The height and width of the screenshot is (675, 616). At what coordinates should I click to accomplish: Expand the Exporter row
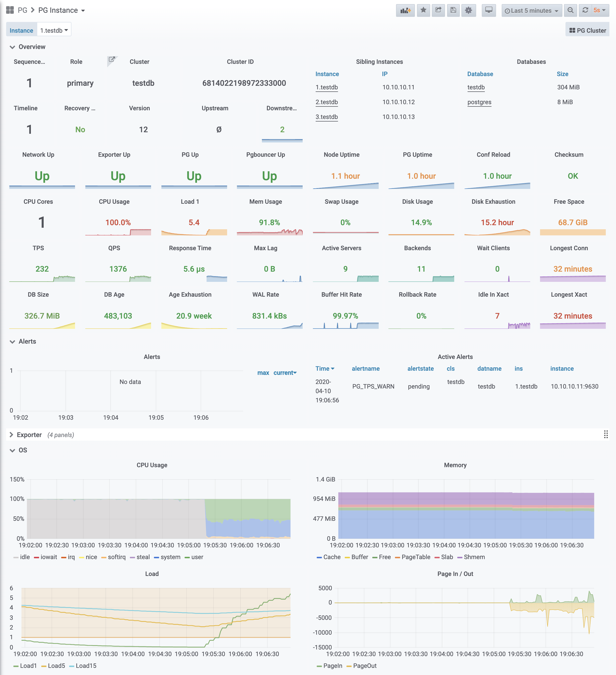[x=29, y=435]
